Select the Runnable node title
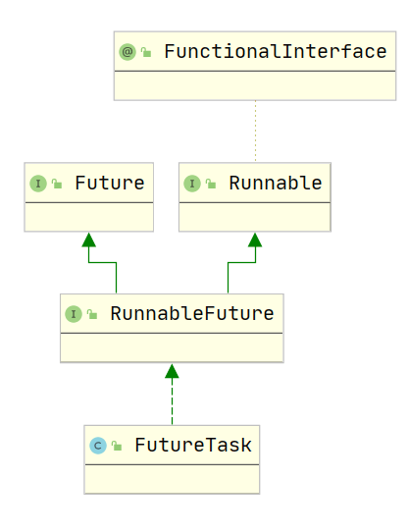This screenshot has height=532, width=409. click(276, 184)
